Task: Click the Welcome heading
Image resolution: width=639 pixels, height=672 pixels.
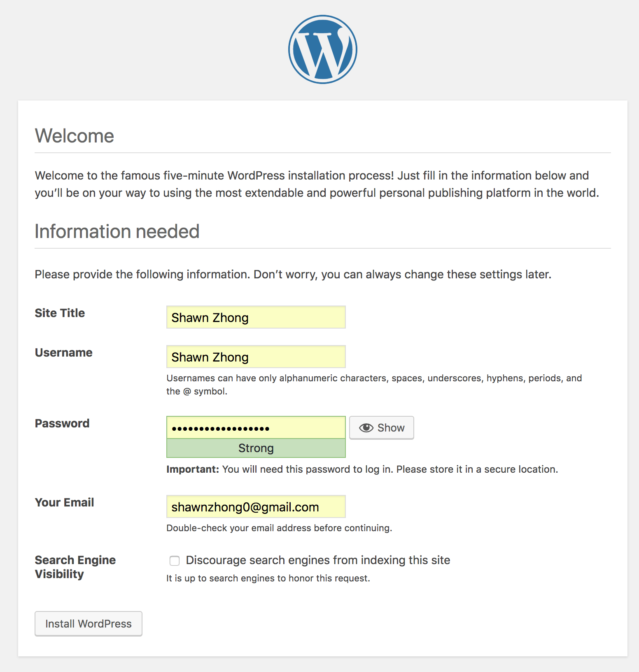Action: (75, 136)
